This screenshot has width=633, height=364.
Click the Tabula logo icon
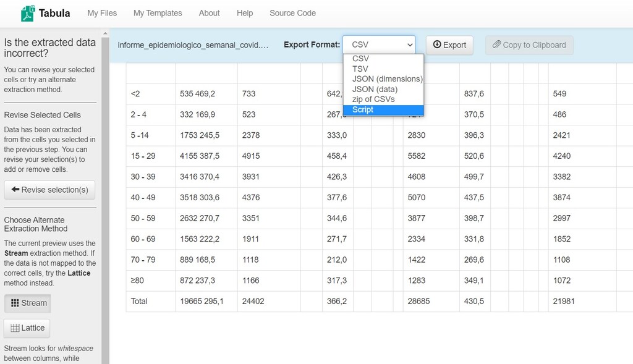click(x=26, y=12)
